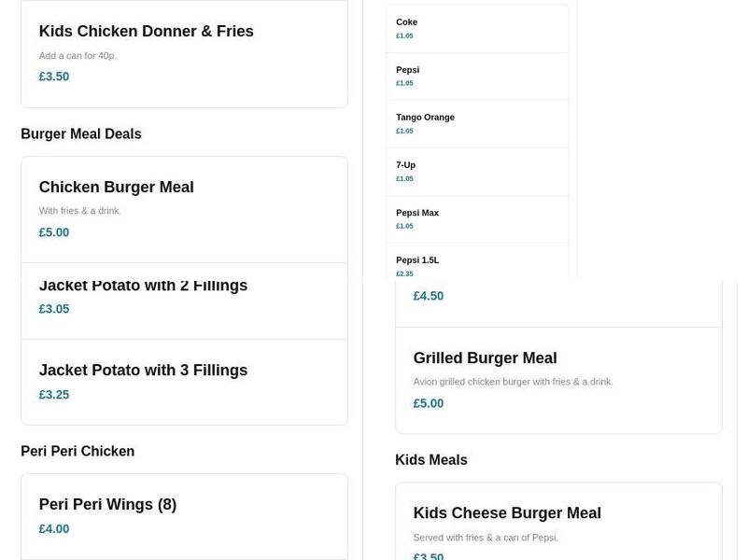
Task: Open the Chicken Burger Meal item
Action: pos(116,187)
